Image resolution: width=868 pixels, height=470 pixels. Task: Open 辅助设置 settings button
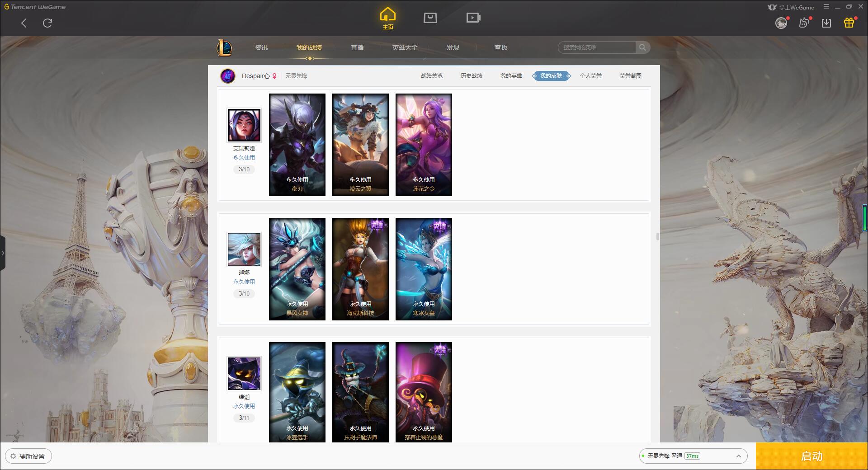click(28, 456)
